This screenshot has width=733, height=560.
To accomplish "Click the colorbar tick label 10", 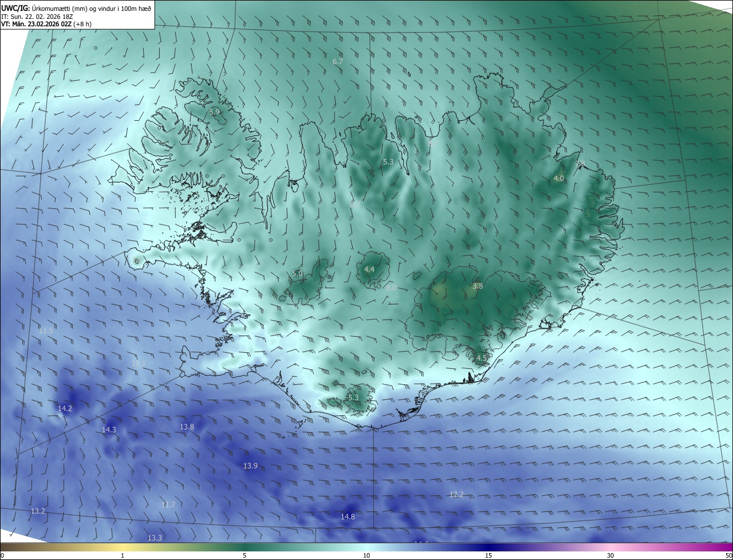I will (366, 556).
